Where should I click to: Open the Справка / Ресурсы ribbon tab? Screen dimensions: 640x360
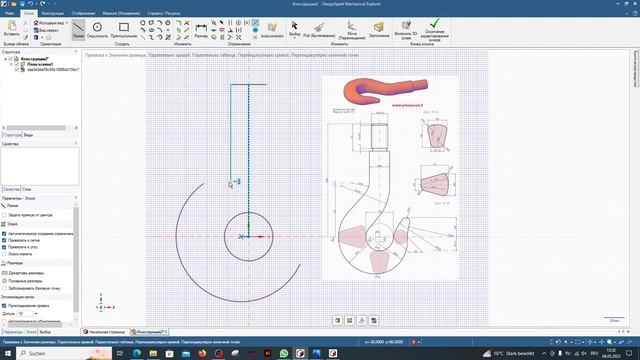(x=164, y=13)
